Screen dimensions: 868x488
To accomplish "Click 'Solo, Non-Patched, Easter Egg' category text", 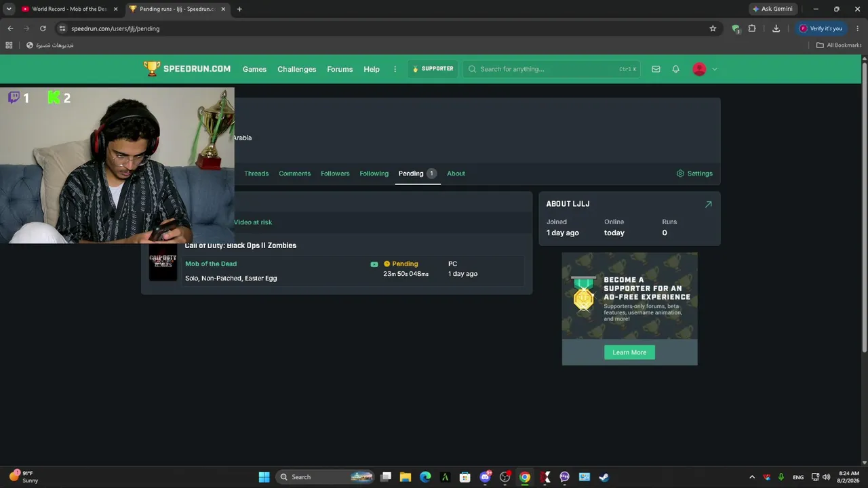I will pyautogui.click(x=231, y=278).
